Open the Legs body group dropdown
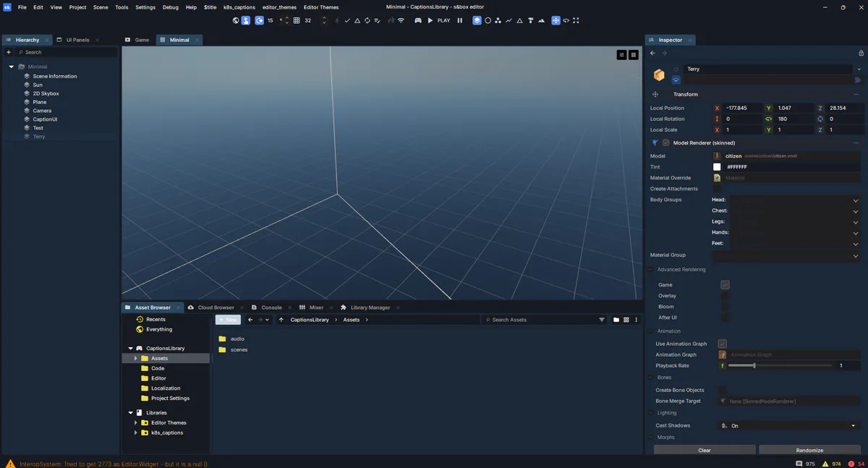868x468 pixels. click(794, 221)
